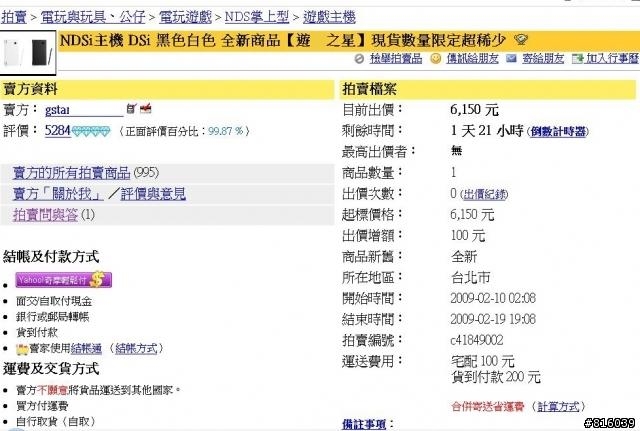The image size is (640, 431).
Task: Go to 電玩與玩具、公仔 category
Action: [93, 17]
